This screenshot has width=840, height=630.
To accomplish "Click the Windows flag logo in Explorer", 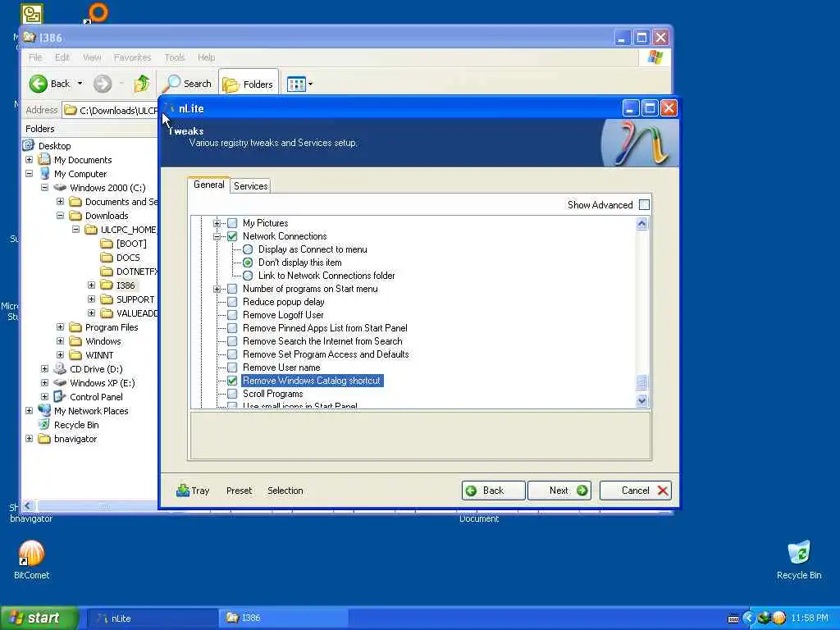I will 655,57.
